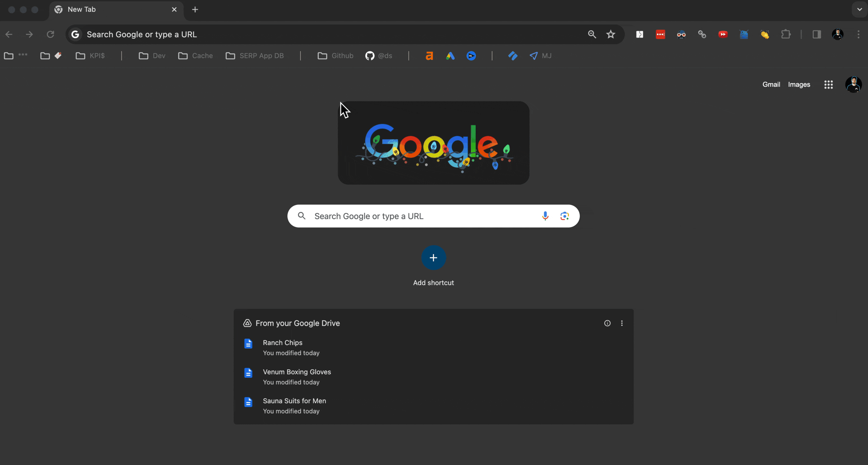Open Chrome's three-dot menu

[x=858, y=34]
